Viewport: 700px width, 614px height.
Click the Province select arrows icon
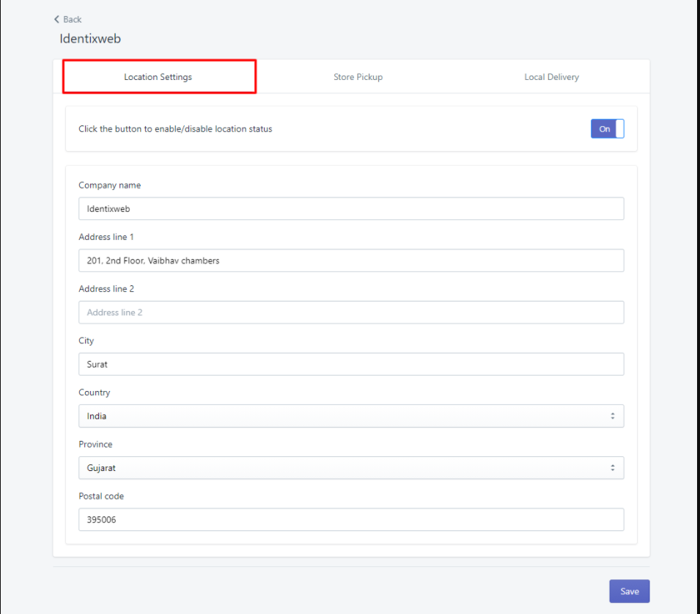point(613,468)
